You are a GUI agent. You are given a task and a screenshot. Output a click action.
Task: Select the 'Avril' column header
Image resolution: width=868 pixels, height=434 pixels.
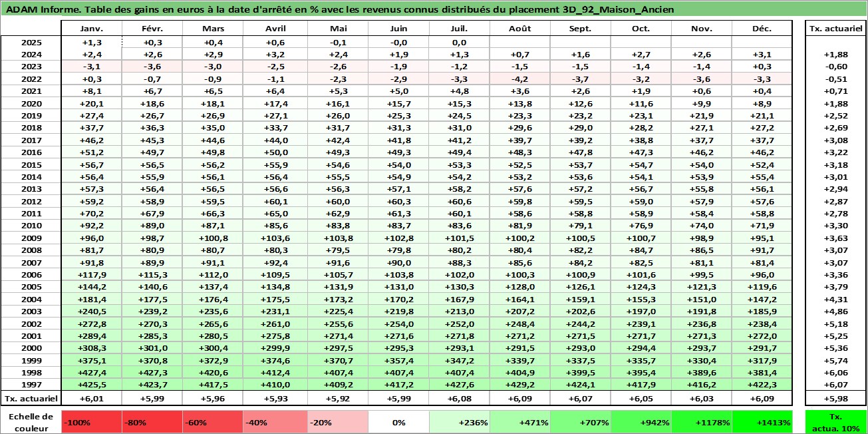[275, 29]
